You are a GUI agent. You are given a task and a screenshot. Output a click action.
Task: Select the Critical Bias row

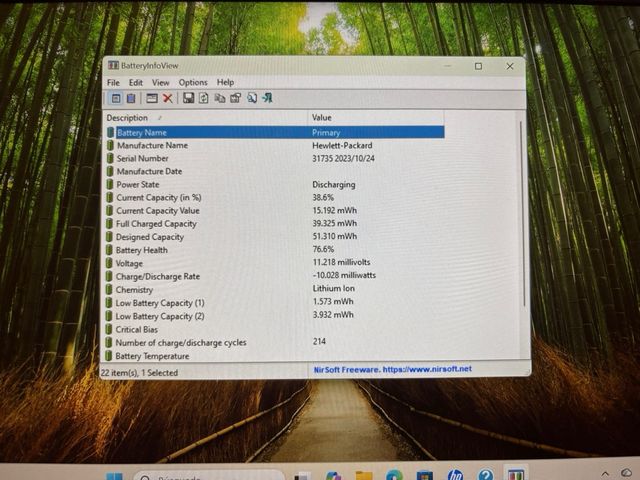tap(275, 329)
